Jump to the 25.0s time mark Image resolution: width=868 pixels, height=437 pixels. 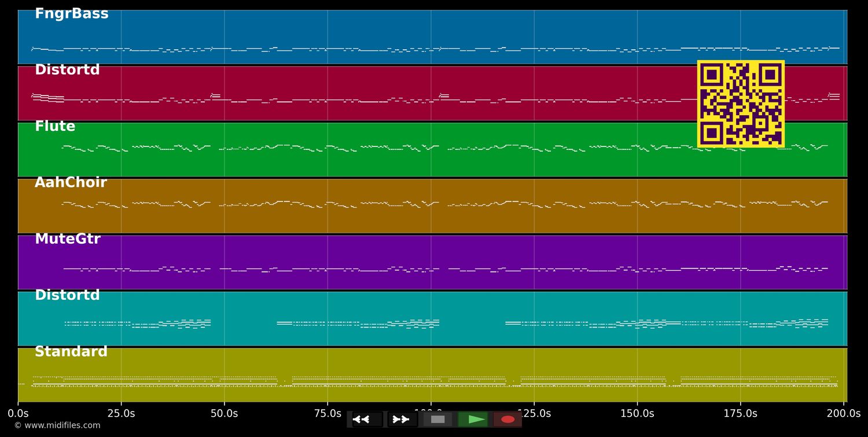click(121, 413)
